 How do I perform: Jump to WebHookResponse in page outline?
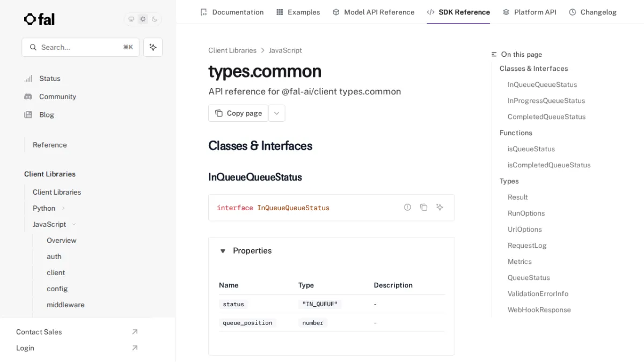coord(539,310)
